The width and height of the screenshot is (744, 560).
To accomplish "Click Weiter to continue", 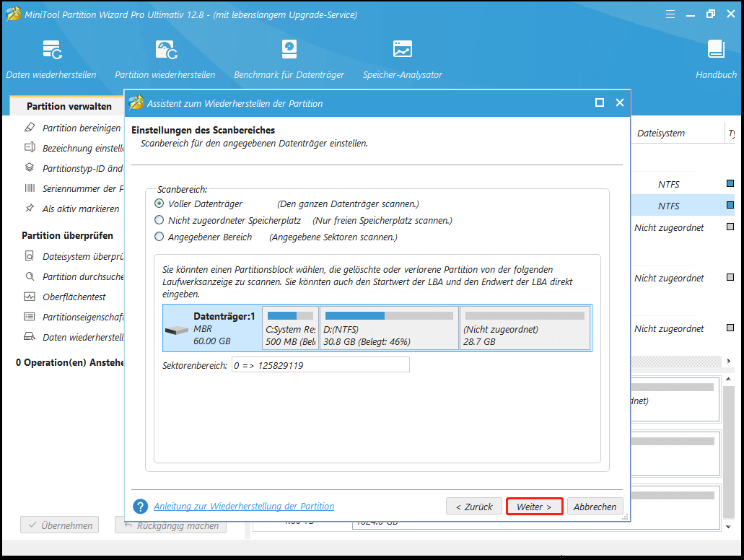I will click(x=534, y=507).
